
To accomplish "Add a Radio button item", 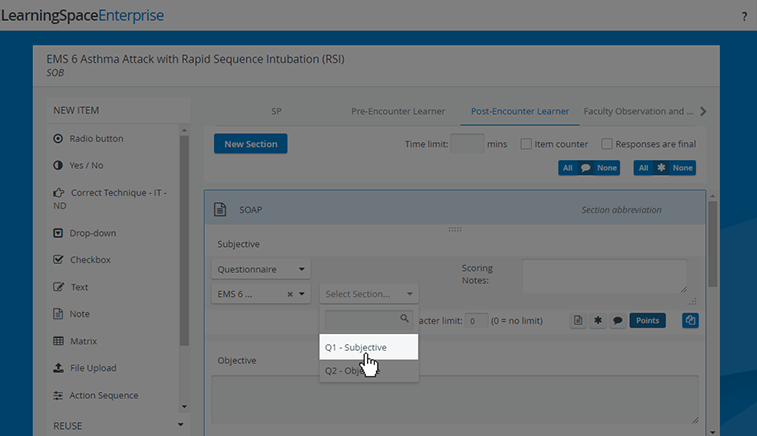I will coord(88,139).
